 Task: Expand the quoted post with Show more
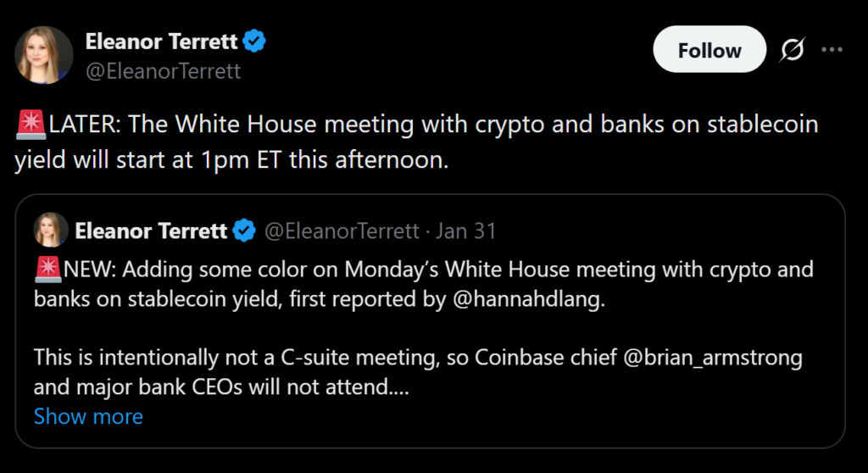[x=88, y=416]
